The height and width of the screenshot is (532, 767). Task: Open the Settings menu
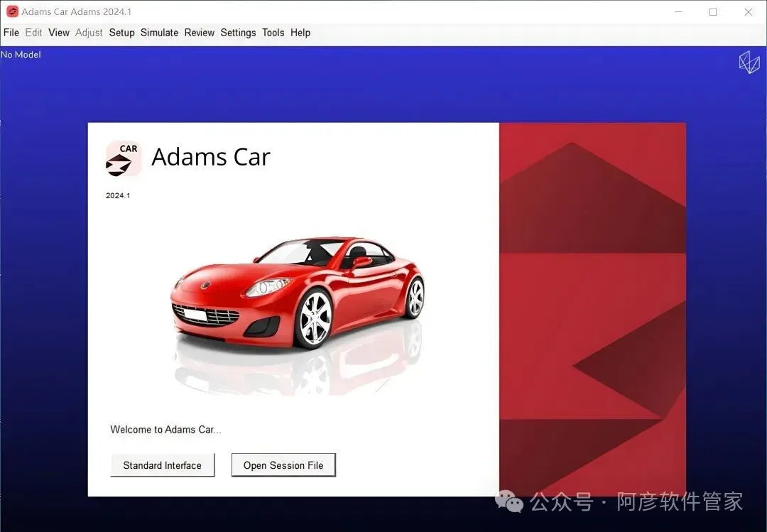[x=238, y=33]
